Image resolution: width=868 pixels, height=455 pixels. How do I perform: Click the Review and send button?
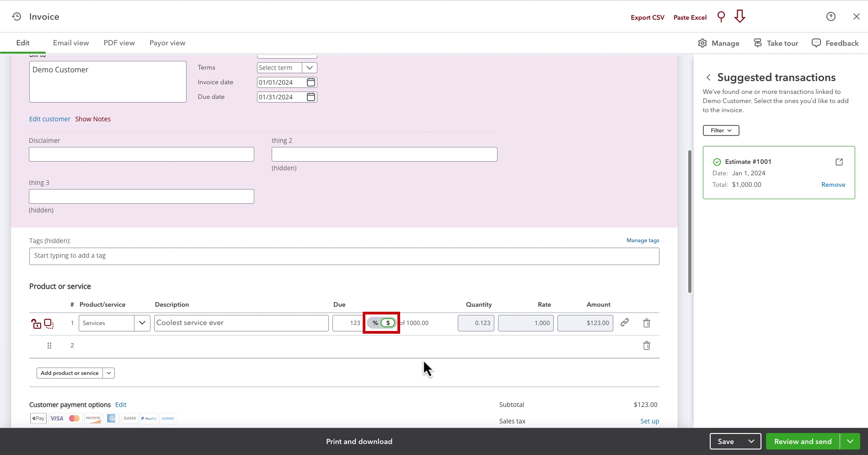pos(803,441)
